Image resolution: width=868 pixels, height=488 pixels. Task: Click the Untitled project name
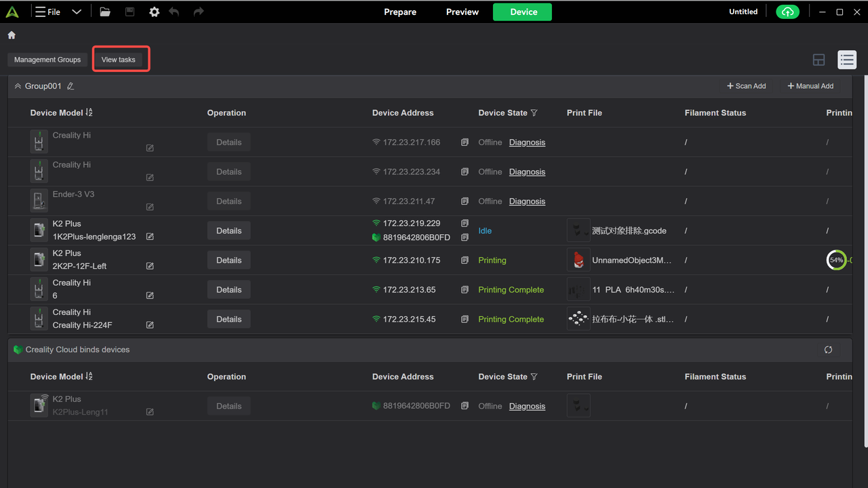click(x=743, y=12)
